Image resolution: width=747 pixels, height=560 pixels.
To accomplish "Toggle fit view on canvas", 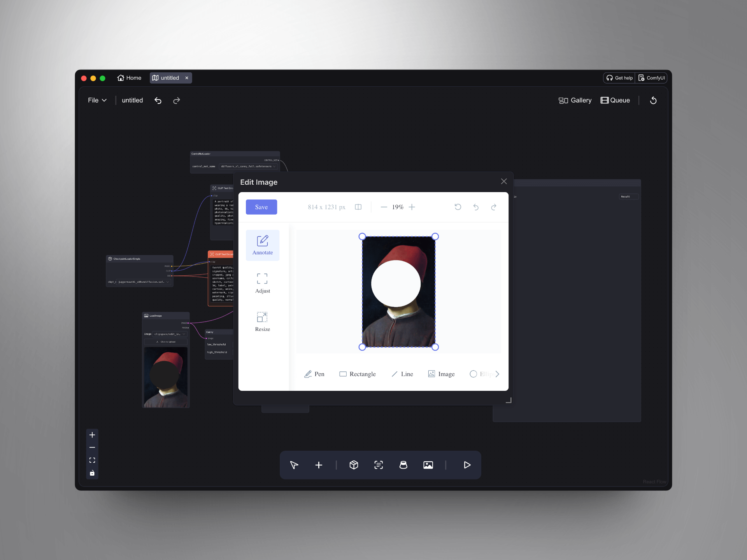I will click(92, 460).
